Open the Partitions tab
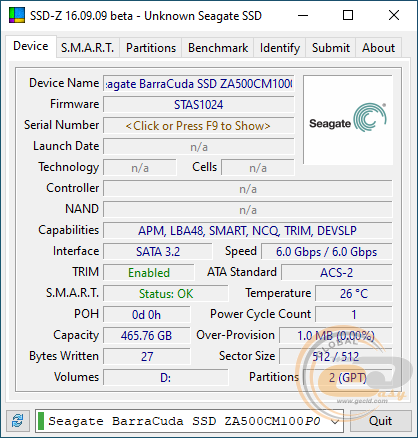 click(151, 48)
